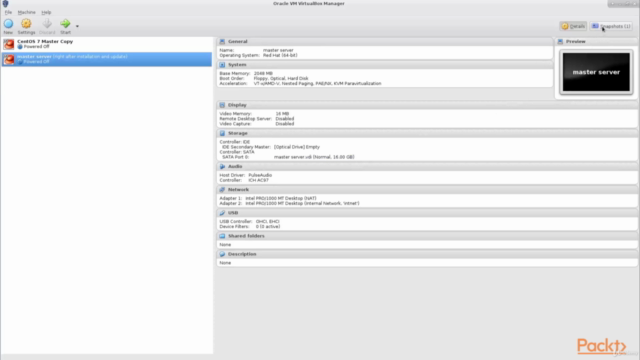Viewport: 640px width, 360px height.
Task: Click Adapter 2 Internal Network text
Action: [x=302, y=203]
